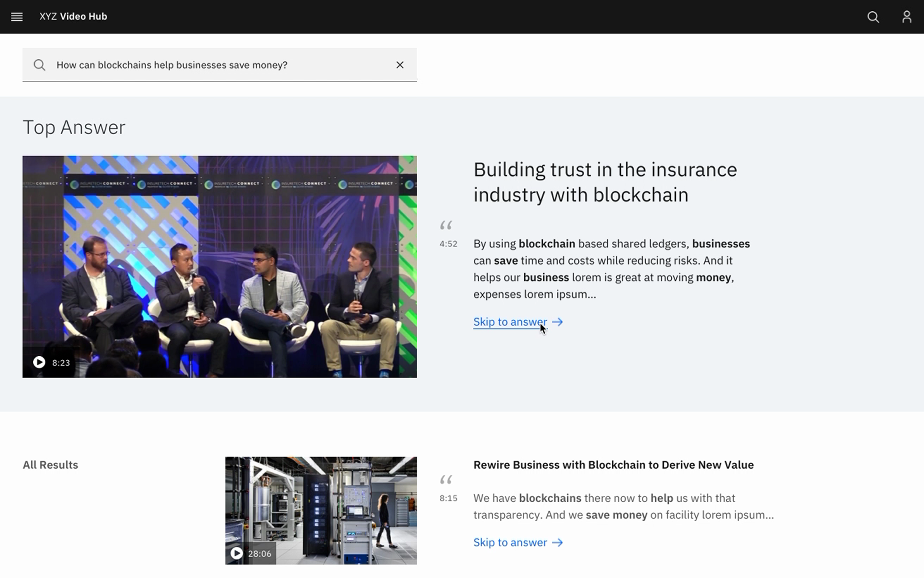924x578 pixels.
Task: Click the search field magnifier icon
Action: click(x=40, y=65)
